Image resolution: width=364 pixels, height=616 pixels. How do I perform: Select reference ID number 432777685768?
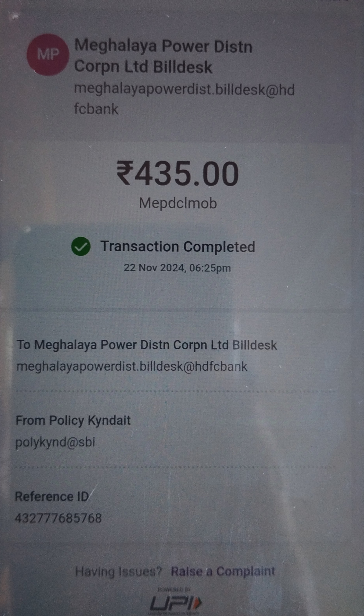tap(58, 518)
